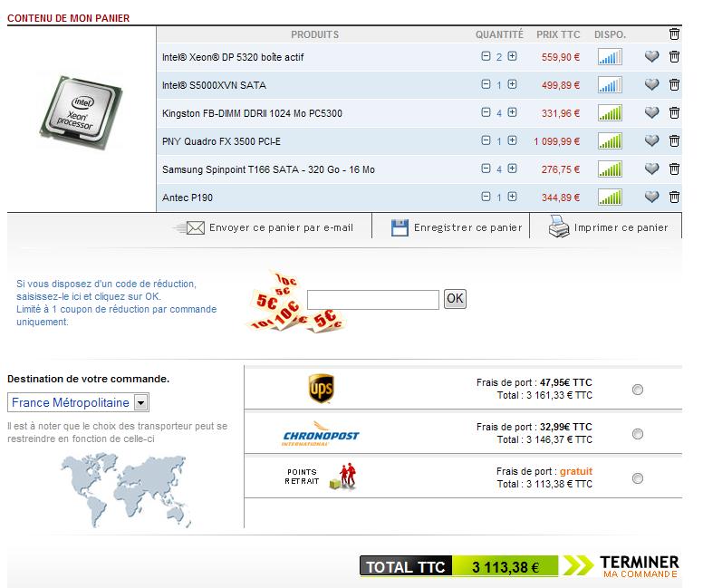Decrease Intel Xeon DP 5320 quantity
This screenshot has height=588, width=703.
point(486,56)
